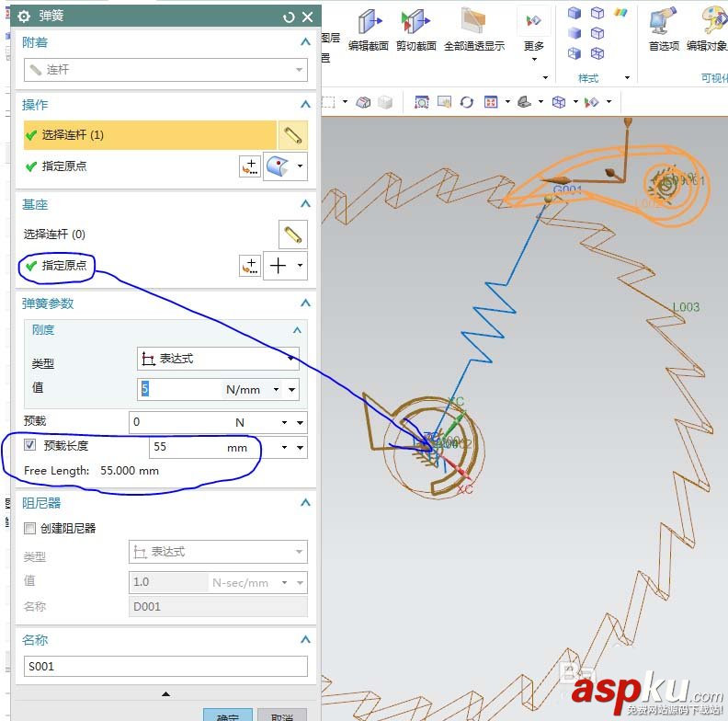Click the zoom magnifier view icon
The image size is (728, 721).
tap(422, 102)
